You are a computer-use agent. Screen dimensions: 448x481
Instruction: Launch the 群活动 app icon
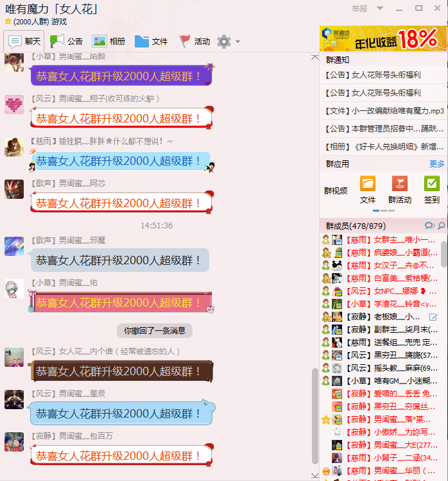click(400, 184)
